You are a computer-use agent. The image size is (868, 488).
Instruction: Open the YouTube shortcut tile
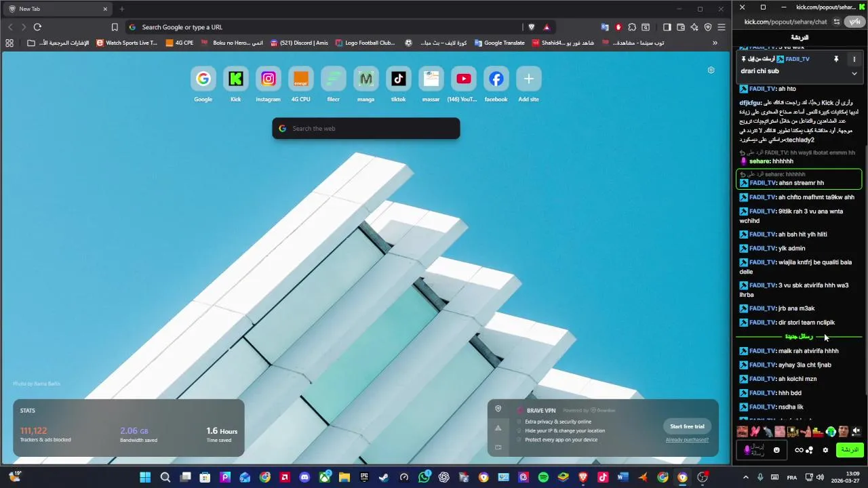463,79
